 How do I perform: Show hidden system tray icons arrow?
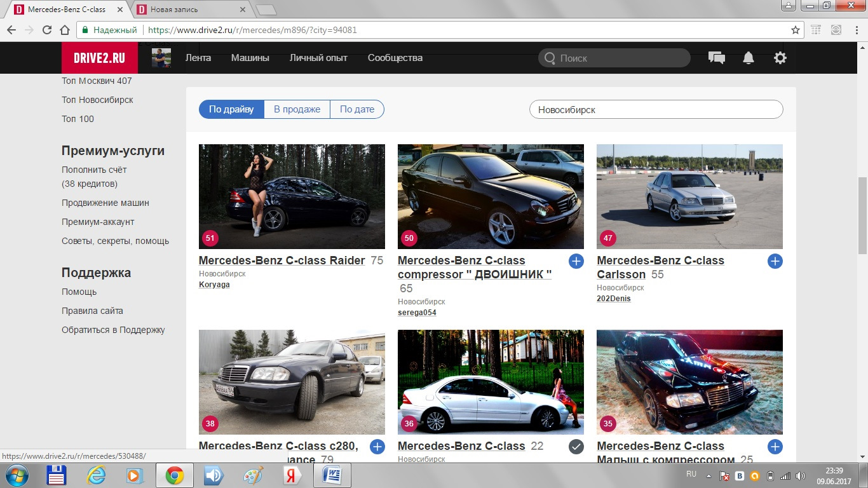pyautogui.click(x=709, y=475)
